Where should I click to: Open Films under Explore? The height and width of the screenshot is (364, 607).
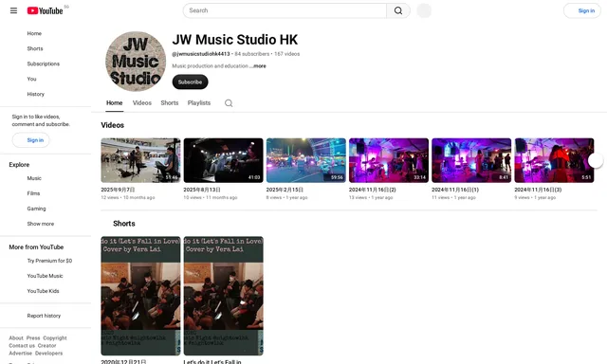(x=33, y=193)
